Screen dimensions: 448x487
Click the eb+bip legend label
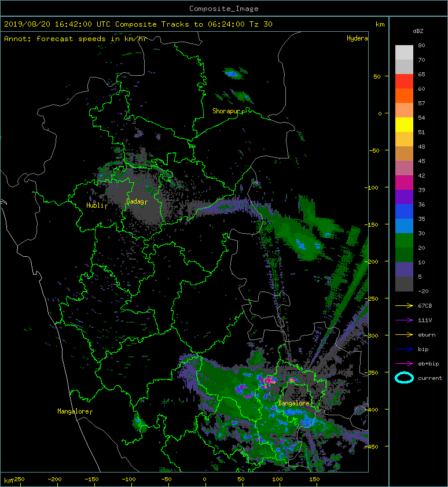point(428,364)
